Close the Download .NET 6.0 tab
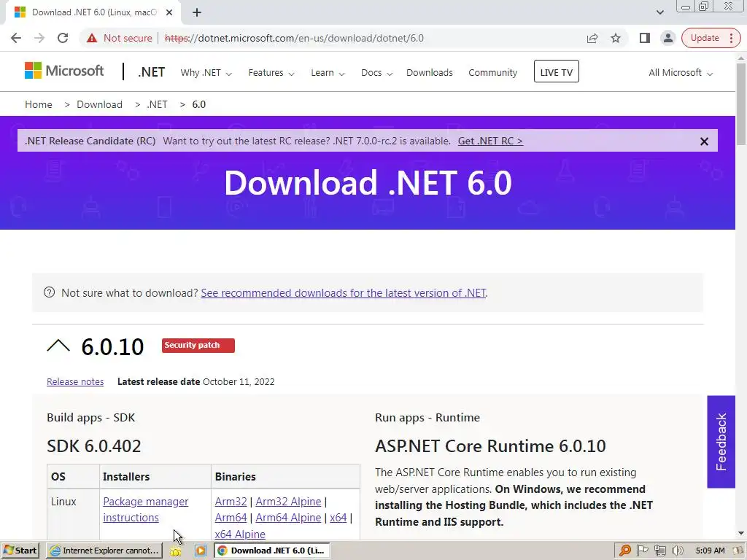Screen dimensions: 747x560 coord(169,12)
